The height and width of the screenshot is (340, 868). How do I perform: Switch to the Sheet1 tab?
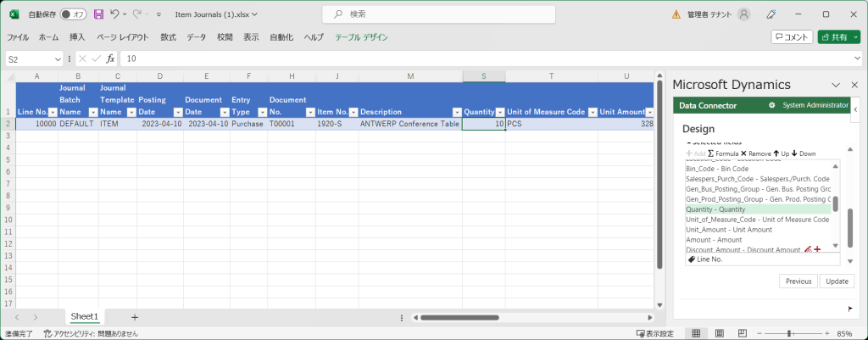[84, 317]
